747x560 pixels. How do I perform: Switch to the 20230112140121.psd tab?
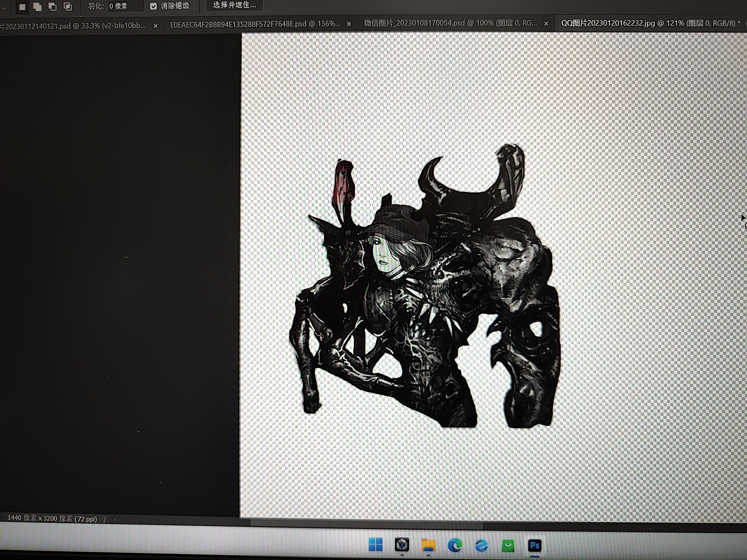coord(73,26)
